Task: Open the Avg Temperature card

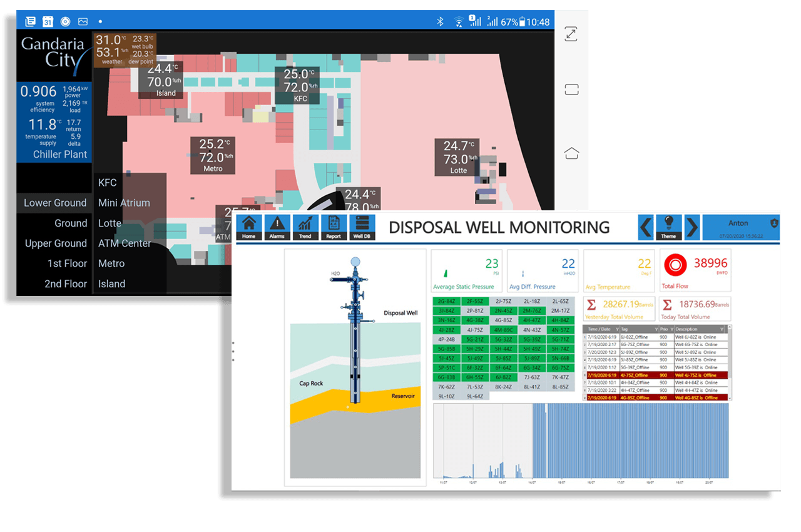Action: click(618, 270)
